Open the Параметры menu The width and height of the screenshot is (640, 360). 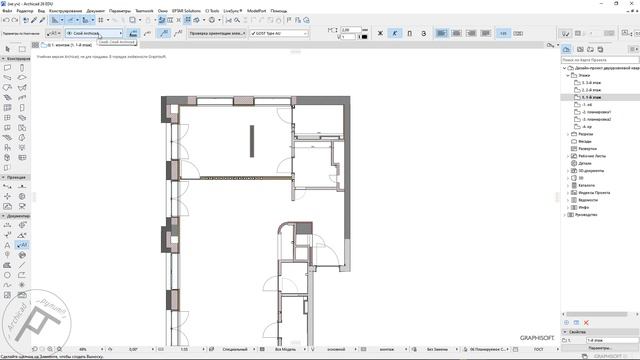pyautogui.click(x=120, y=11)
